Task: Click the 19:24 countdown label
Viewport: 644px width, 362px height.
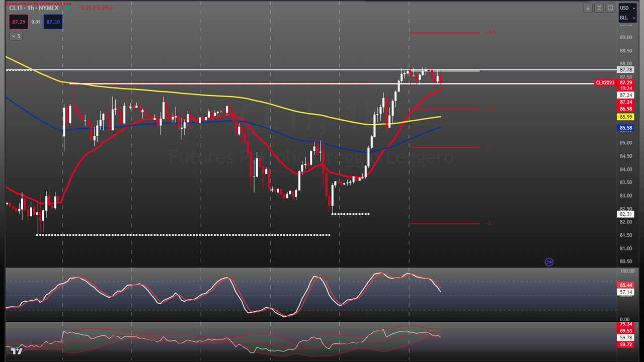Action: click(x=626, y=88)
